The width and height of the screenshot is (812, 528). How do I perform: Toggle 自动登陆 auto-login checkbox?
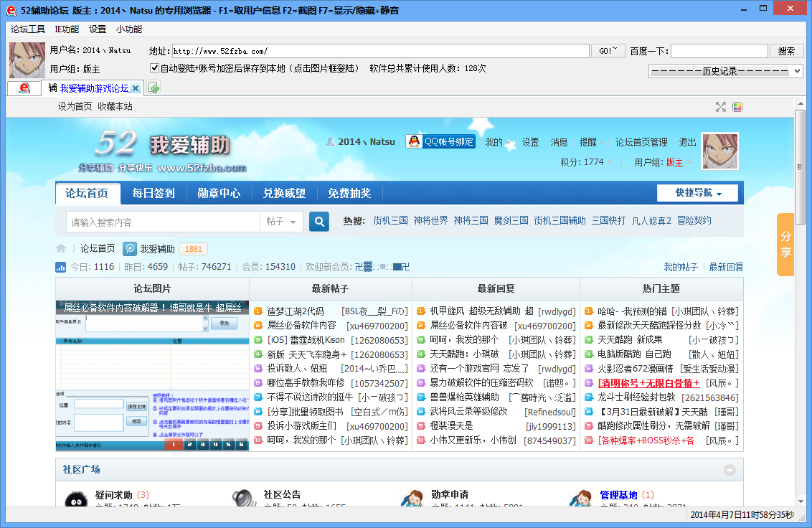[x=154, y=68]
